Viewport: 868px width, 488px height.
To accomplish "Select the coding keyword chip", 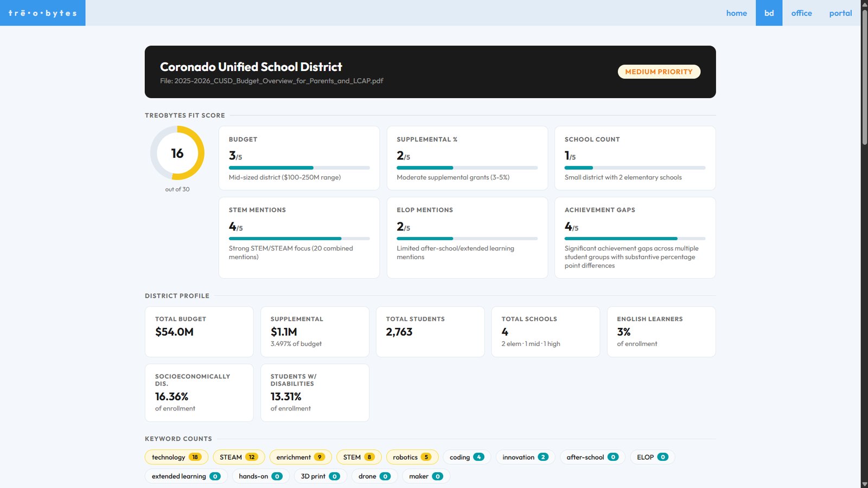I will pos(467,457).
